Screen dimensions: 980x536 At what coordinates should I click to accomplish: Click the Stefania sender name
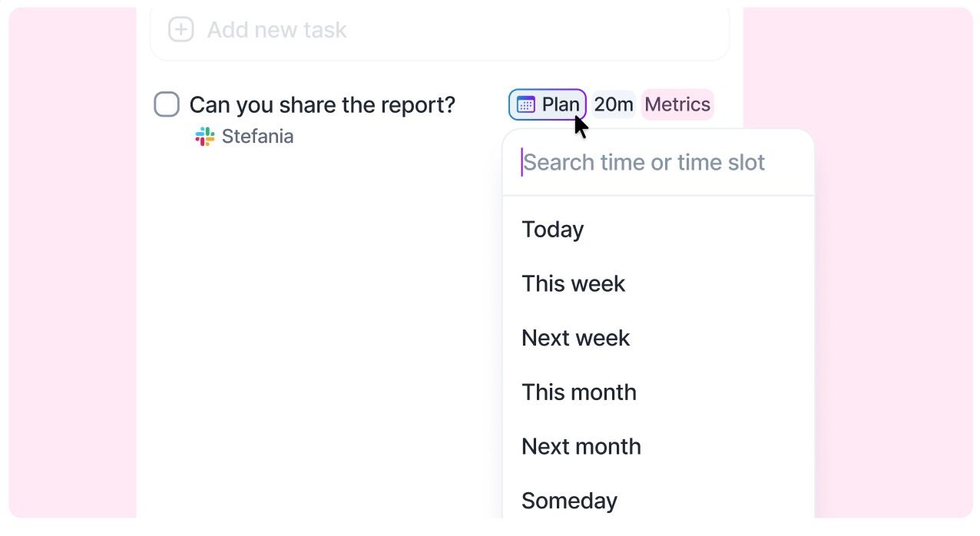tap(257, 137)
